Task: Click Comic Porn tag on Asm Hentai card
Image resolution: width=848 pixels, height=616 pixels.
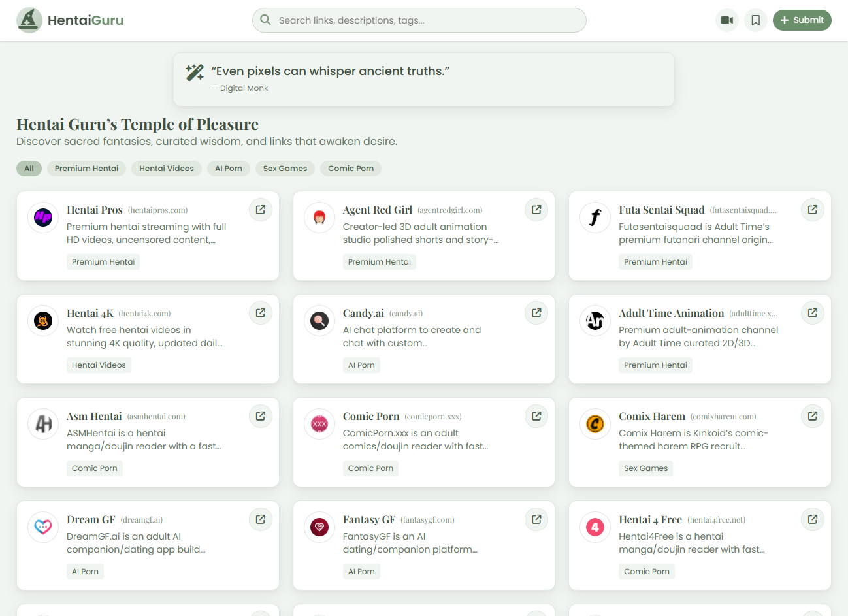Action: point(95,468)
